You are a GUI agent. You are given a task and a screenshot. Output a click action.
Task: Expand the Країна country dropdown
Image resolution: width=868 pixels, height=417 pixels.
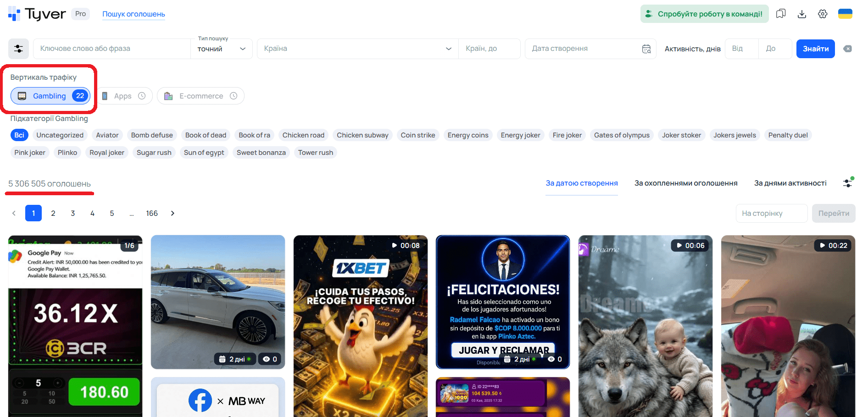pos(358,49)
